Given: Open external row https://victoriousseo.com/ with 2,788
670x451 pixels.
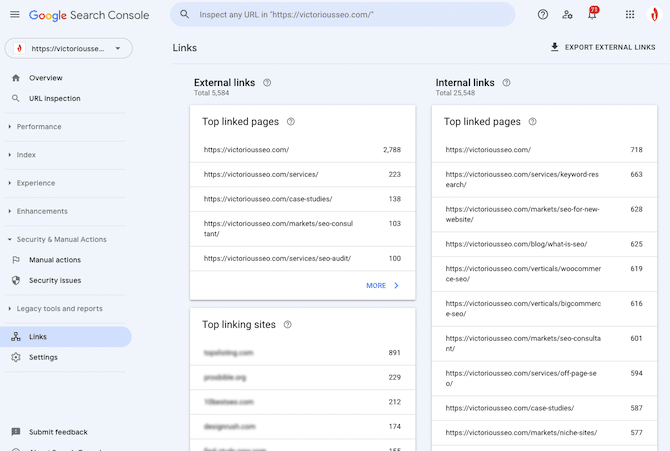Looking at the screenshot, I should point(303,150).
